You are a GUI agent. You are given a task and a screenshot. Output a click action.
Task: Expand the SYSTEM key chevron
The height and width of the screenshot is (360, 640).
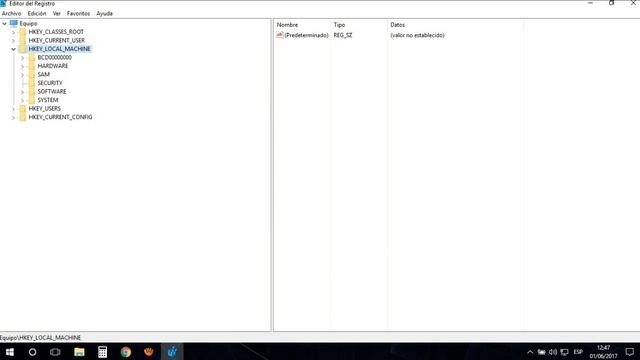point(22,100)
